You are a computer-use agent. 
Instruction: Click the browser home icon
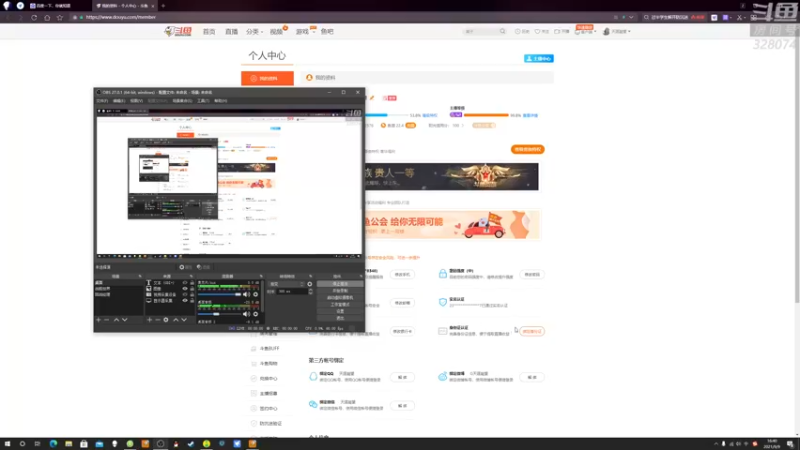47,17
